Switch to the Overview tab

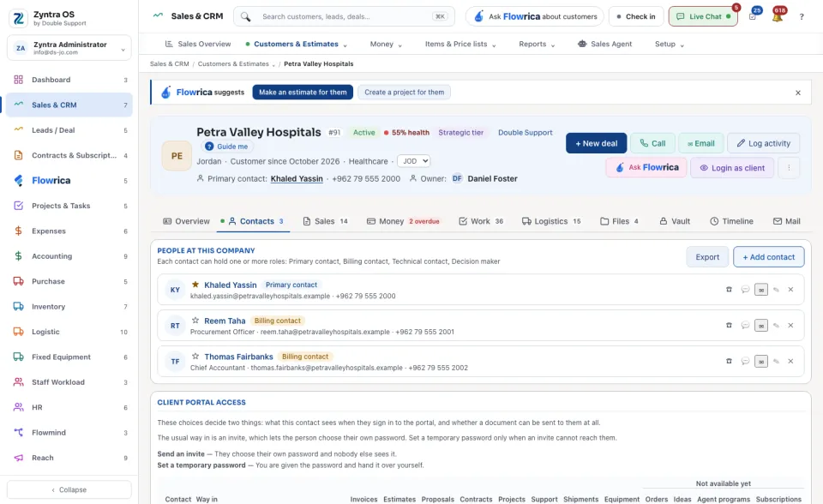click(x=186, y=221)
